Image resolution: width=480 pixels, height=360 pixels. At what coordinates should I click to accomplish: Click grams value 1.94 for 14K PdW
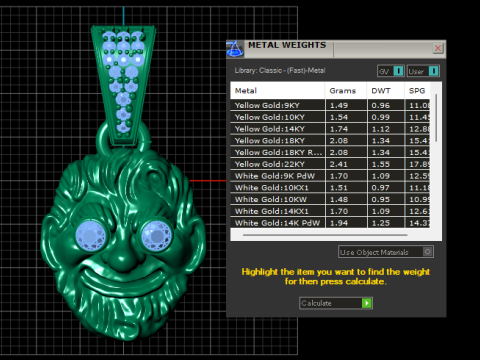339,223
